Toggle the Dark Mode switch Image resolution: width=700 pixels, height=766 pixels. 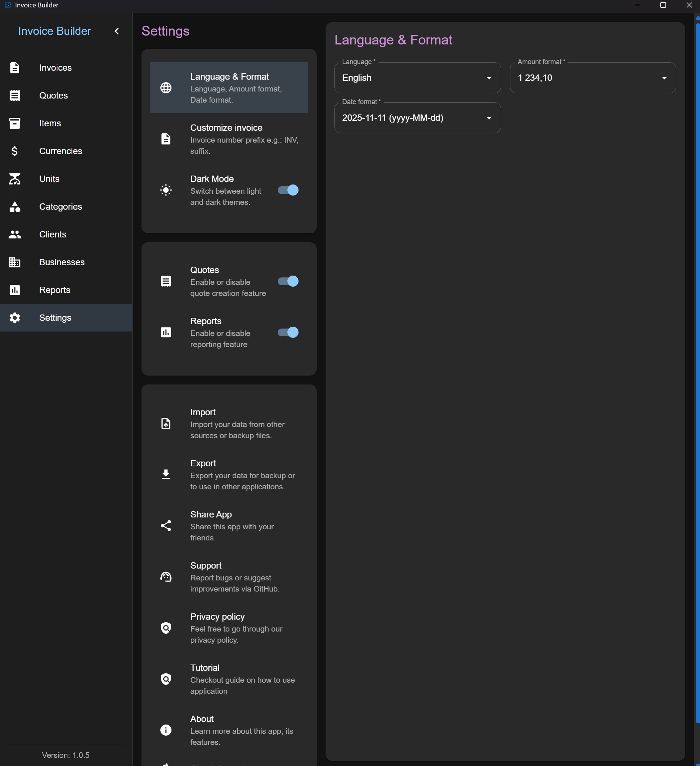coord(288,190)
